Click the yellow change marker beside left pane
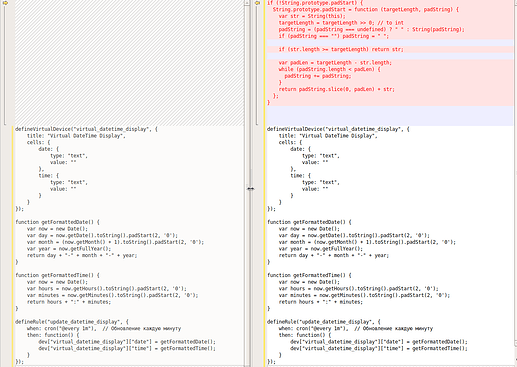The width and height of the screenshot is (517, 367). (5, 3)
